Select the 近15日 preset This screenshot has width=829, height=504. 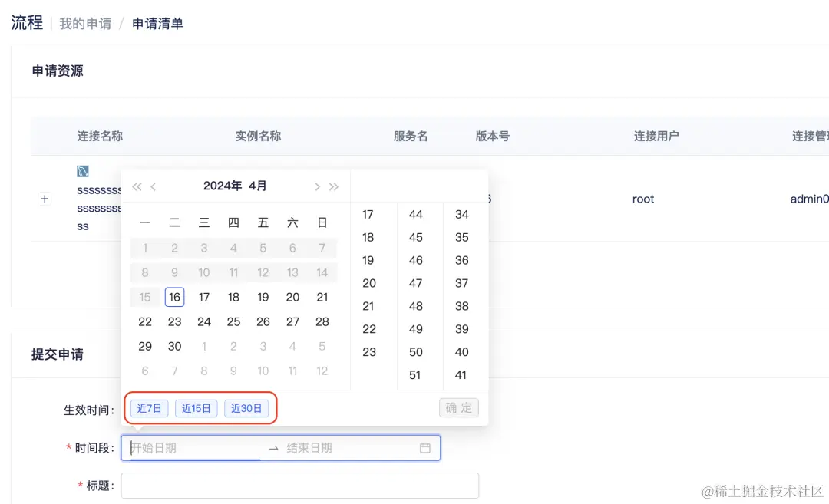[197, 408]
